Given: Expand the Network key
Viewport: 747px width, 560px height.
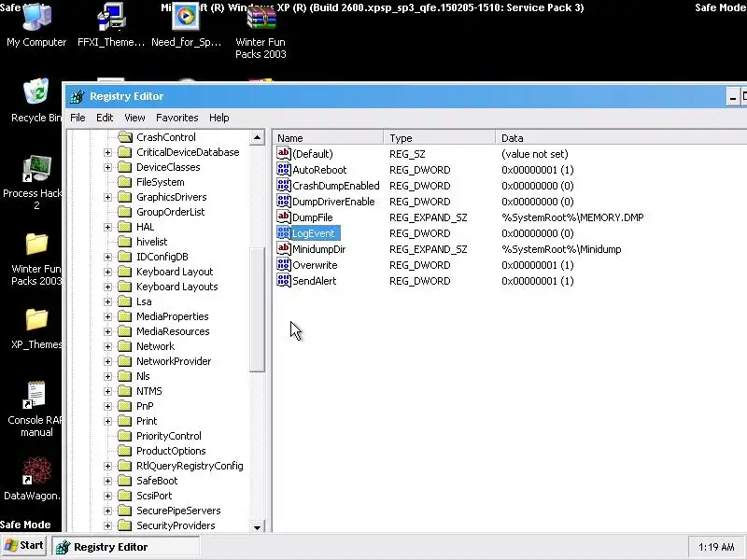Looking at the screenshot, I should tap(107, 346).
